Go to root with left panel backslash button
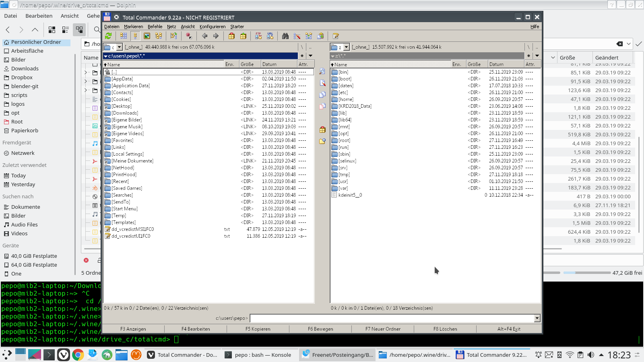 click(x=301, y=47)
